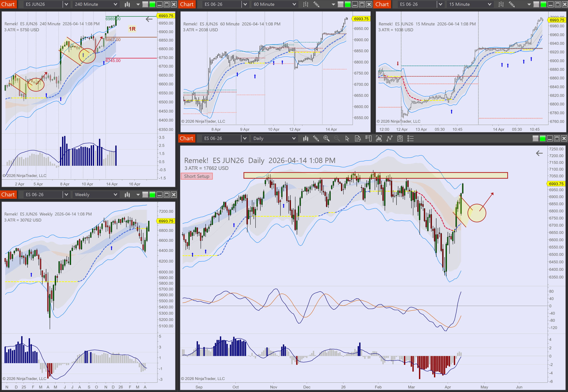Toggle green link button on Weekly chart

point(152,195)
